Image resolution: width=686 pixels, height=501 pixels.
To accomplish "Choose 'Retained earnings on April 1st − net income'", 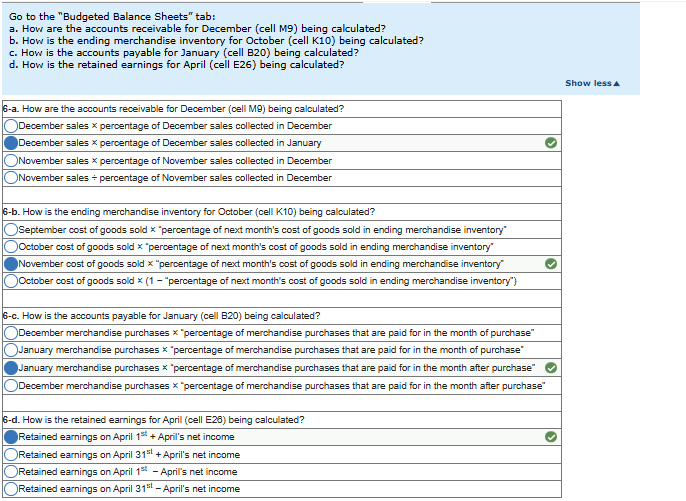I will (11, 472).
